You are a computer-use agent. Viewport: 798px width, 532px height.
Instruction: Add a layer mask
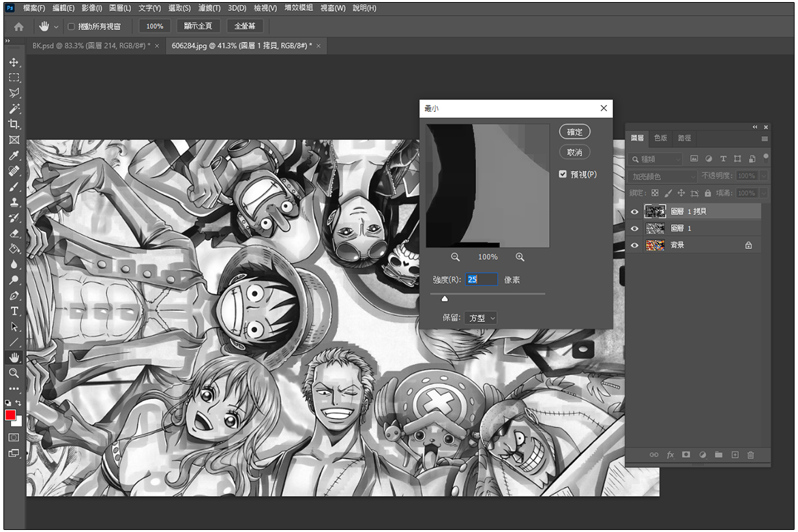(x=686, y=455)
